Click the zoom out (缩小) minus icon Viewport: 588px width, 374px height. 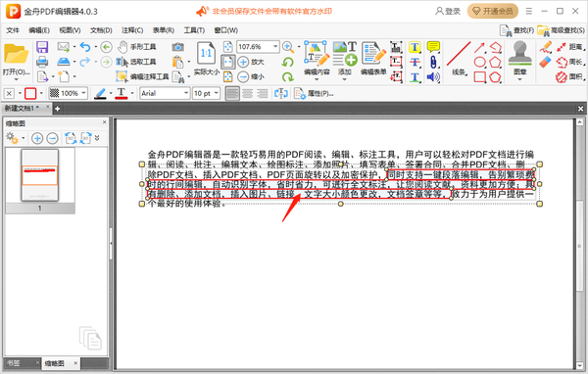(243, 76)
